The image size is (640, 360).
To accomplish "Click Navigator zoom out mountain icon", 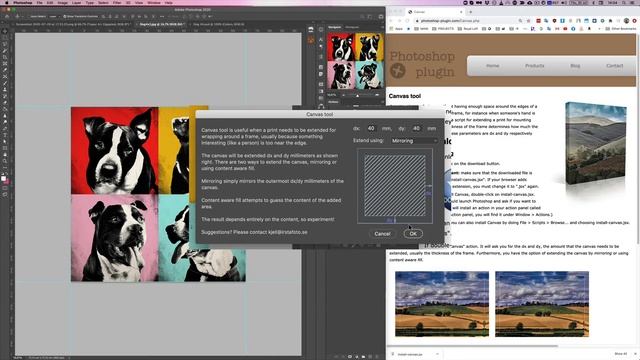I will (x=344, y=95).
